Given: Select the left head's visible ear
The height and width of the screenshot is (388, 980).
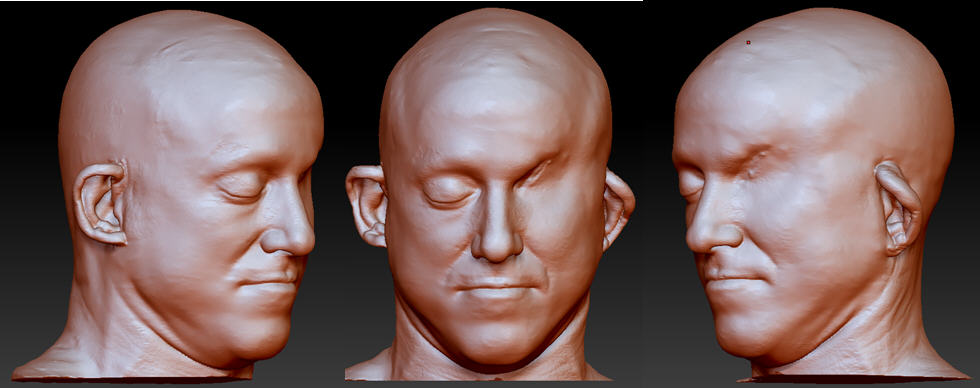Looking at the screenshot, I should 101,203.
